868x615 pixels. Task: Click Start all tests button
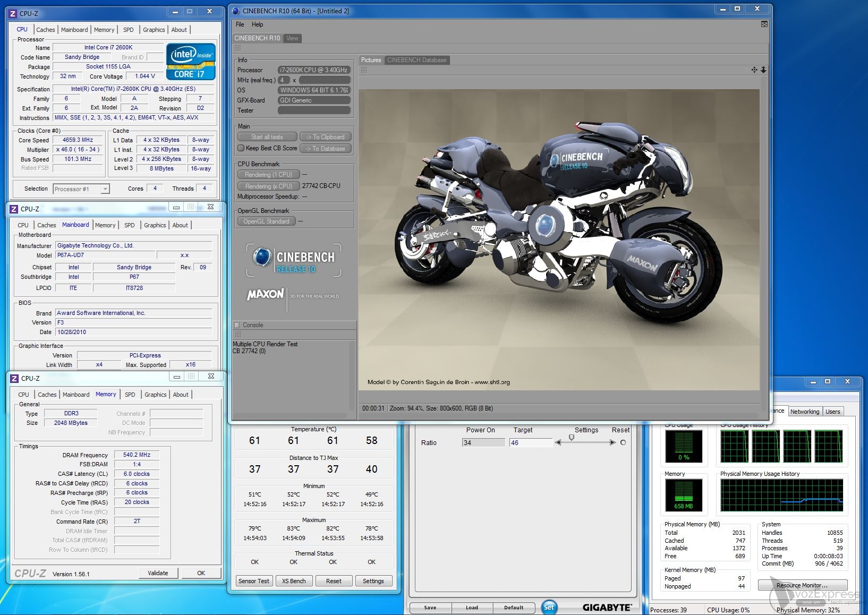267,137
